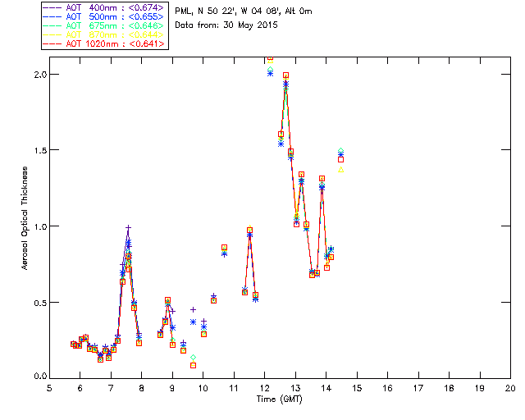The height and width of the screenshot is (420, 525).
Task: Click the 2.0 y-axis tick label
Action: 40,75
